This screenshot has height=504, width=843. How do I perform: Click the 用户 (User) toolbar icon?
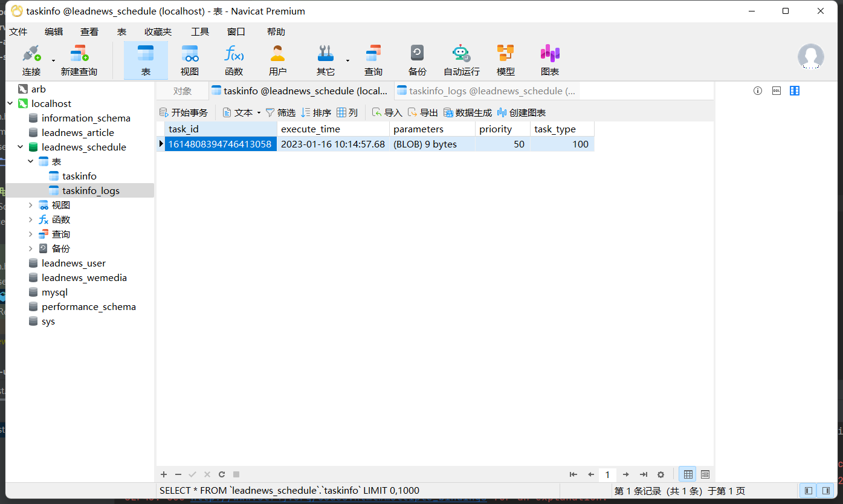(x=277, y=60)
